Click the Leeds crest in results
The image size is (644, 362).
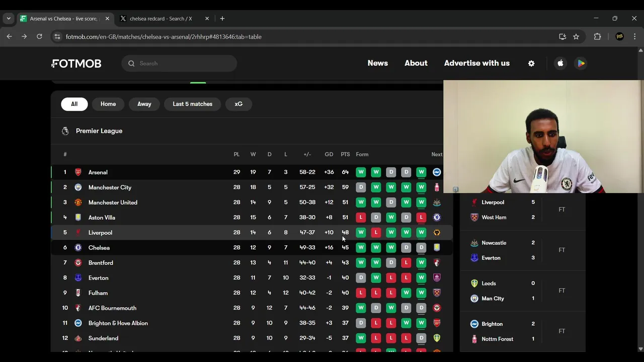[474, 283]
